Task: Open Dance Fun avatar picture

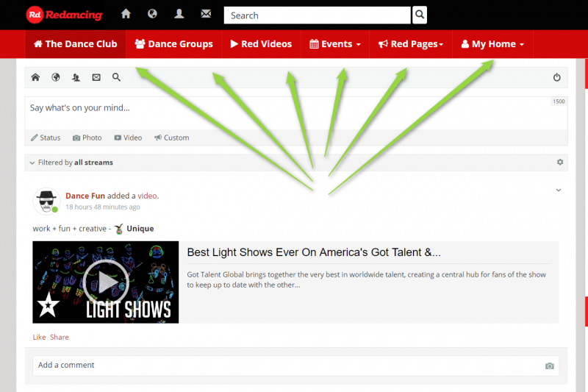Action: (46, 201)
